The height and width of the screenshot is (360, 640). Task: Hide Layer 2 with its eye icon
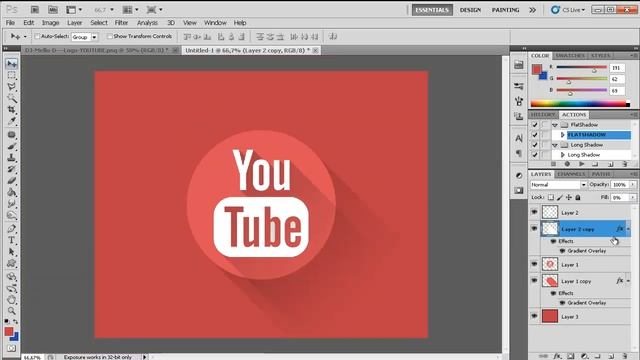[534, 212]
